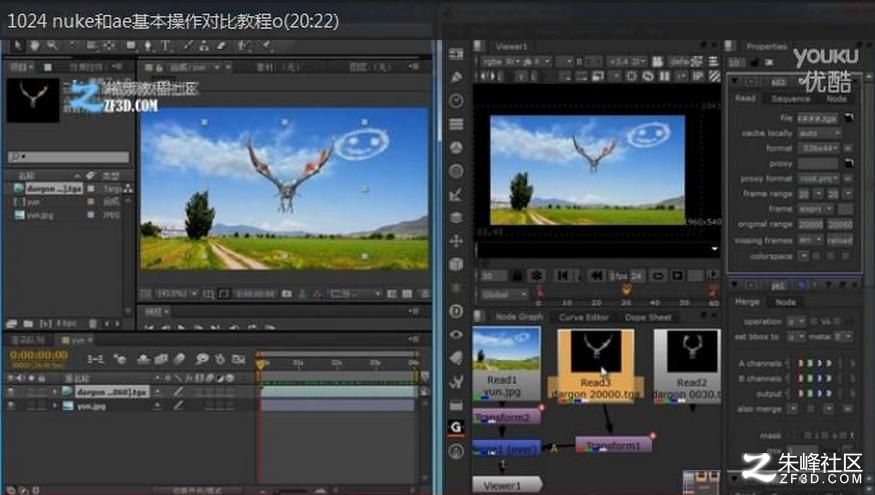
Task: Select the After Effects Type tool
Action: pos(165,46)
